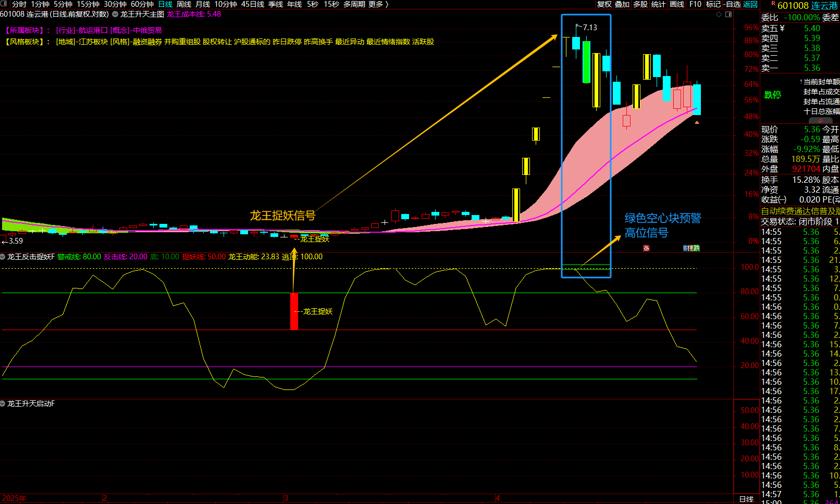Click the 跌停 limit-down status label
Viewport: 840px width, 504px height.
(773, 95)
